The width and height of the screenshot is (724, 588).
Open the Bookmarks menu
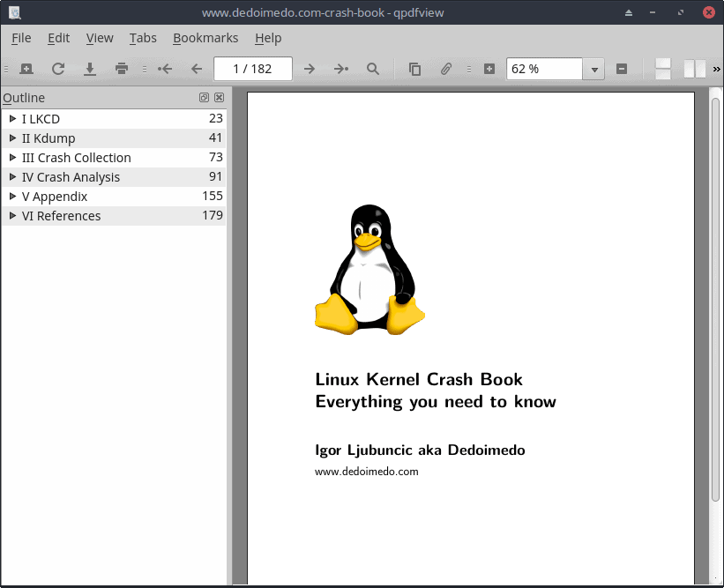point(205,38)
